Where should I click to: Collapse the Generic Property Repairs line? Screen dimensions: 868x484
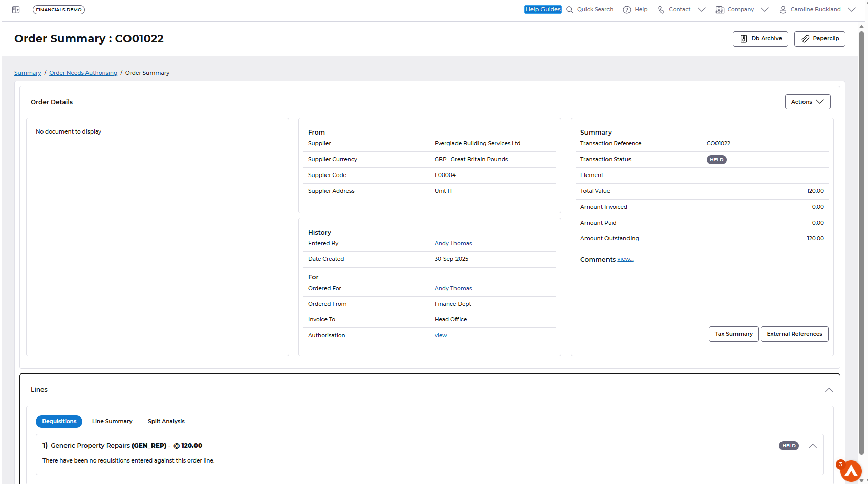click(812, 446)
